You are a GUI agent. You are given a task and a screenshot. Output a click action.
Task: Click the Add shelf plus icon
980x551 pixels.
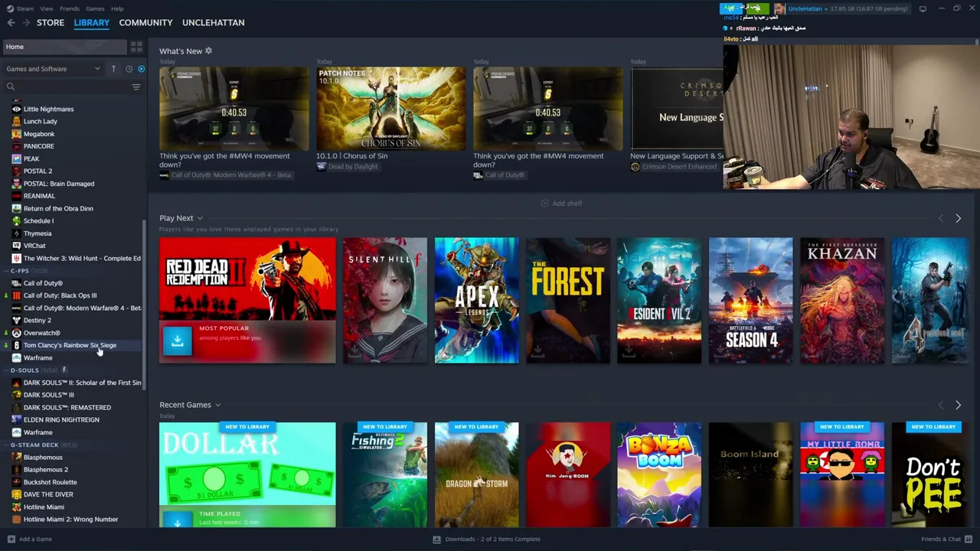[544, 204]
